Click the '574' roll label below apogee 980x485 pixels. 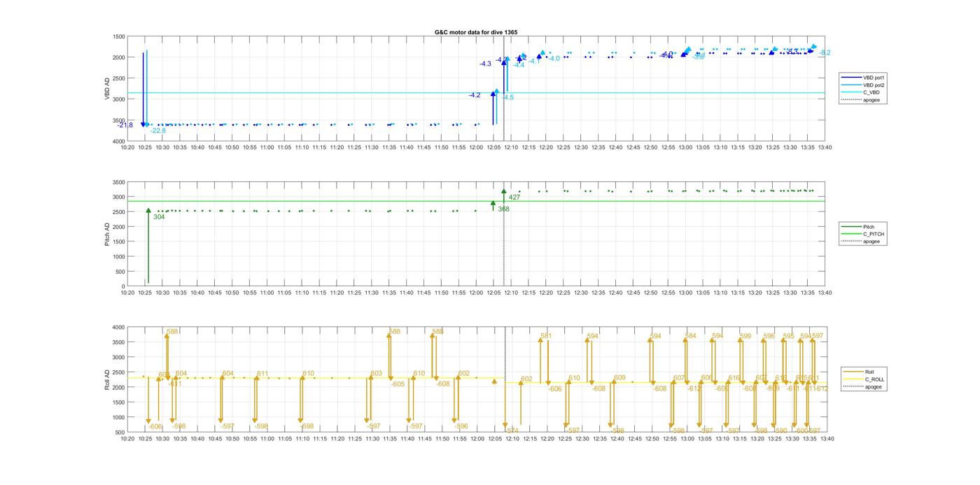tap(512, 430)
